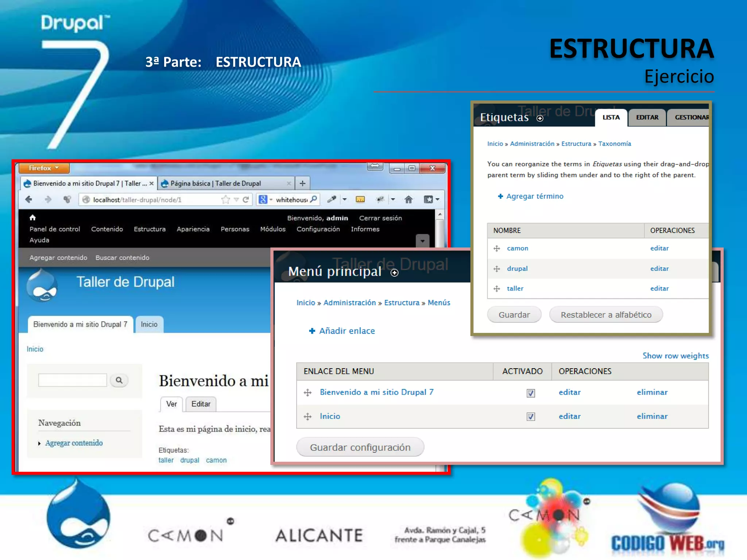Screen dimensions: 747x560
Task: Toggle activated checkbox for Inicio link
Action: tap(531, 417)
